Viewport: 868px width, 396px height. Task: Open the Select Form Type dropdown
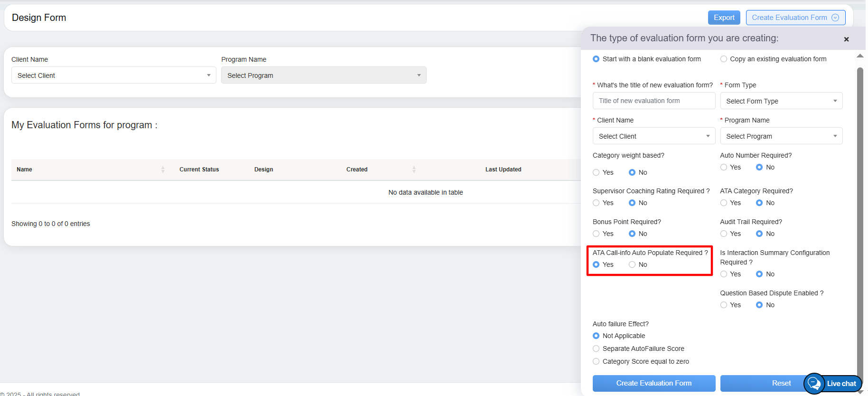781,101
